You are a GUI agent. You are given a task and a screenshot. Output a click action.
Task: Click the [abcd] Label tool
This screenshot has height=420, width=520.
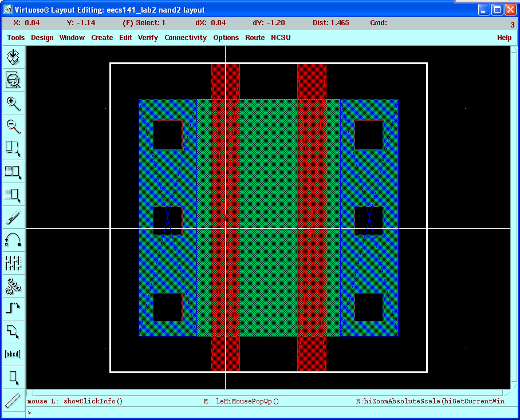13,354
